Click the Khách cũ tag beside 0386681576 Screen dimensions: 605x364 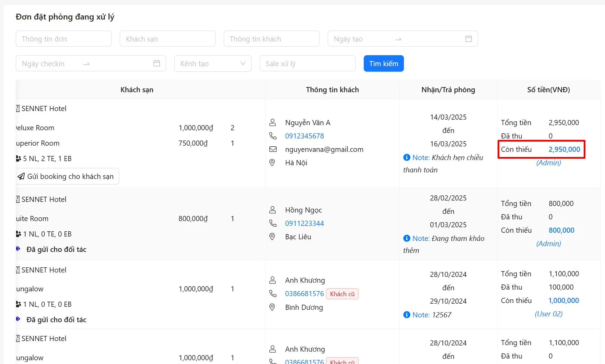point(342,294)
